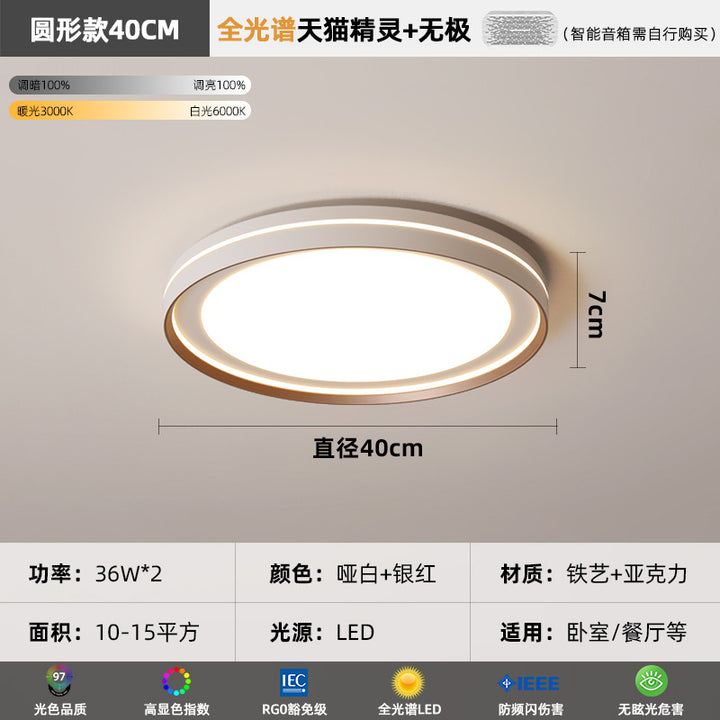
Task: Click the 适用 卧室/餐厅等 specification cell
Action: coord(595,632)
